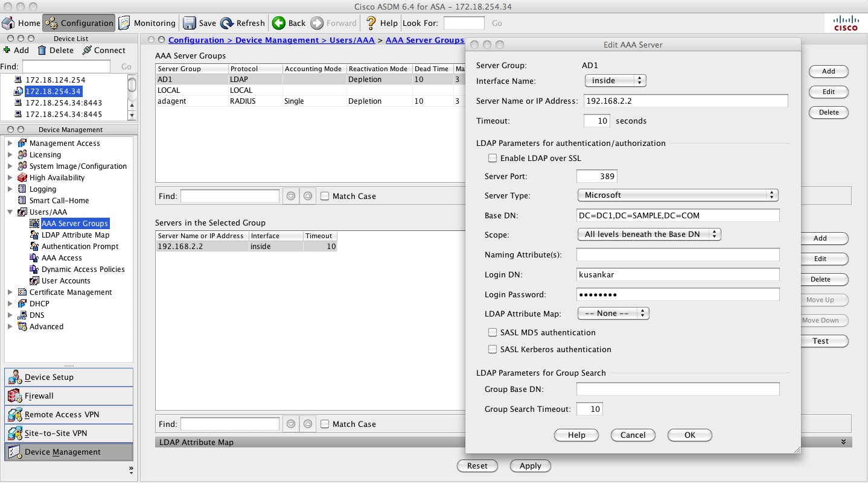Open User Accounts tree item
Image resolution: width=868 pixels, height=483 pixels.
[x=66, y=280]
